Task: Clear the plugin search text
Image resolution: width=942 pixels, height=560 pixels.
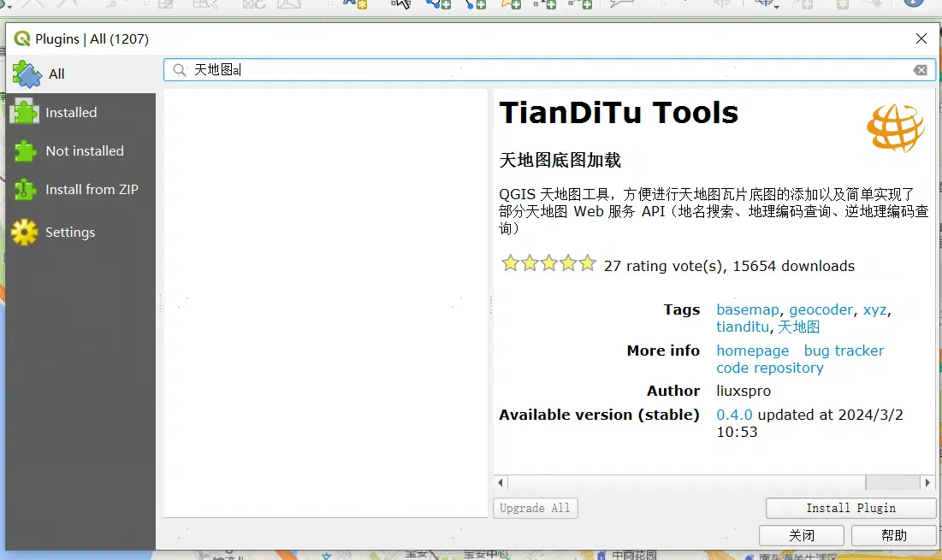Action: (921, 70)
